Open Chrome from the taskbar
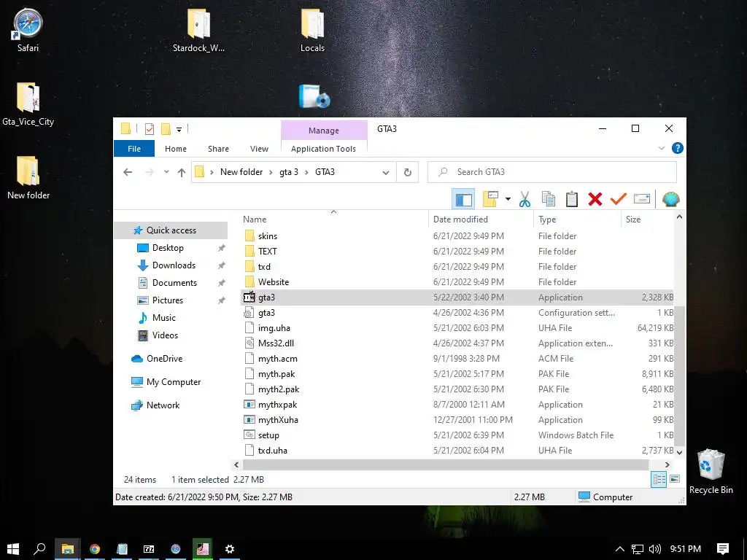Screen dimensions: 747x560 [95, 549]
